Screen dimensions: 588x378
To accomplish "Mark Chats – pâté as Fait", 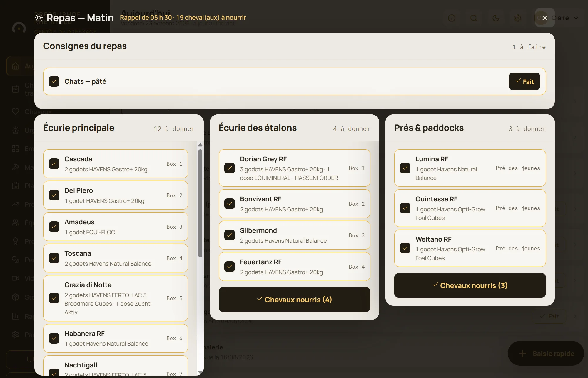I will click(x=524, y=81).
